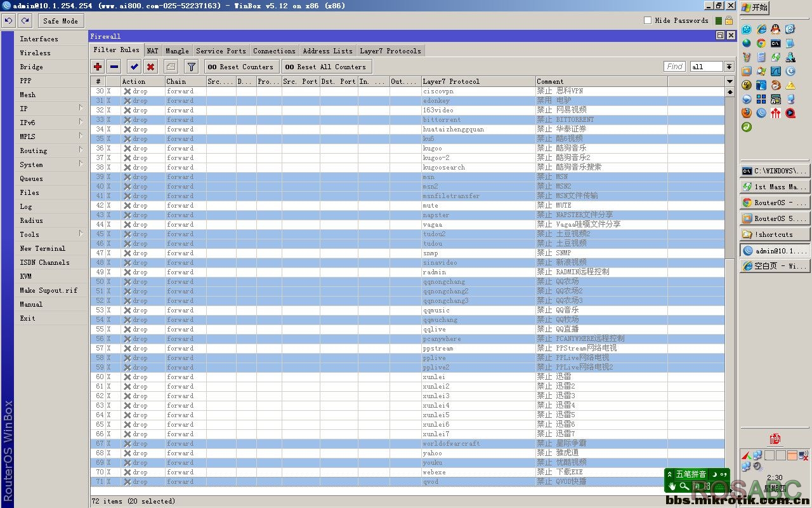Select the bittorrent rule row
812x508 pixels.
coord(407,119)
